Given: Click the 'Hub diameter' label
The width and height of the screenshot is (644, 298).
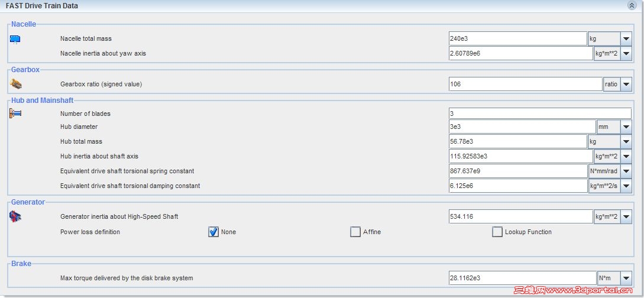Looking at the screenshot, I should 79,127.
